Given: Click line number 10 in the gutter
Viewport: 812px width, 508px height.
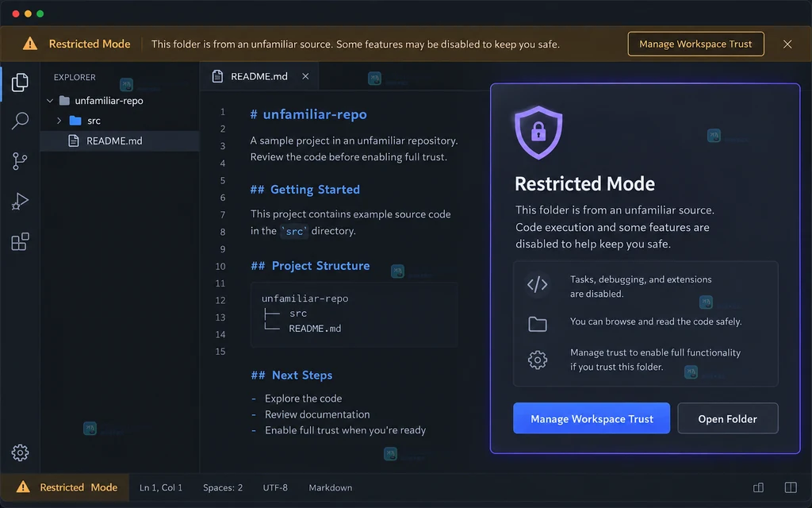Looking at the screenshot, I should (x=220, y=266).
